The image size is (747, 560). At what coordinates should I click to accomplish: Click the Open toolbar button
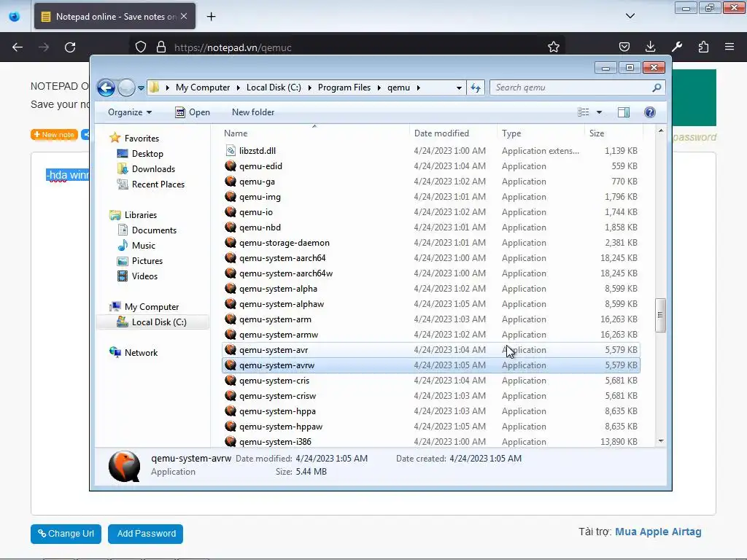[x=193, y=112]
